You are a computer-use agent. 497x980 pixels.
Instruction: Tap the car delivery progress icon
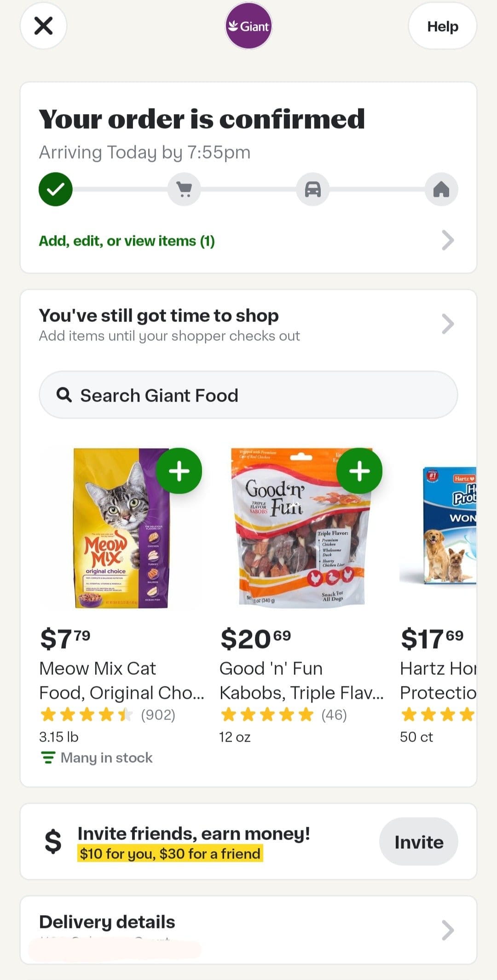[313, 189]
